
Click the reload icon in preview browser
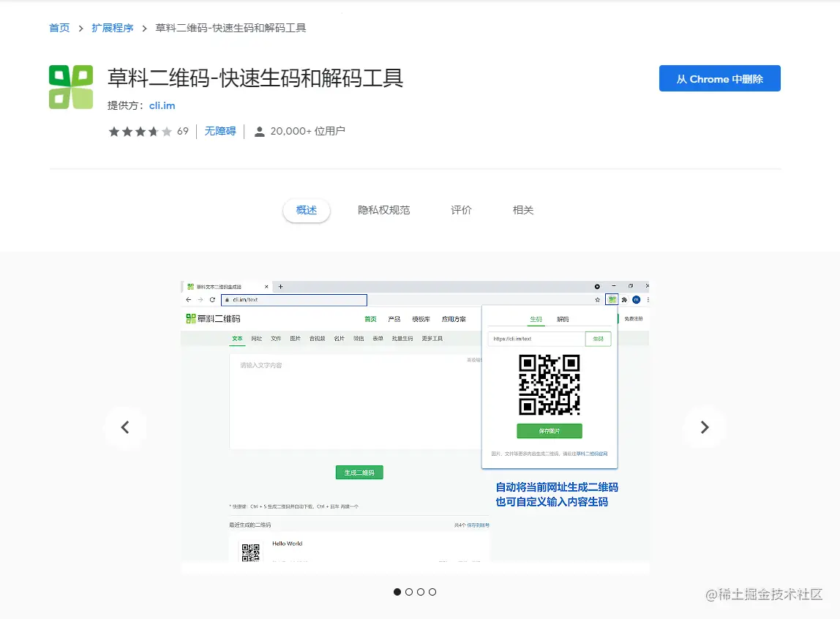tap(212, 300)
